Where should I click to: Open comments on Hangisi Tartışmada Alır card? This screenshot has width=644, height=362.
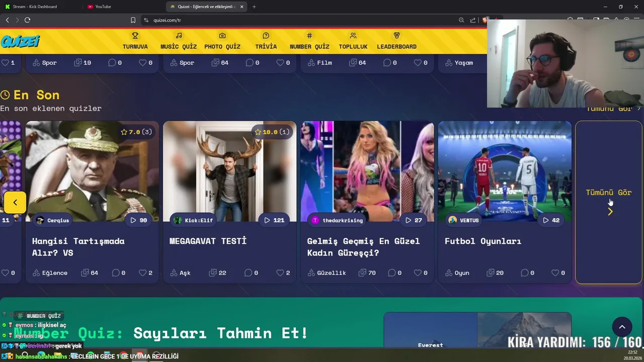pos(119,273)
